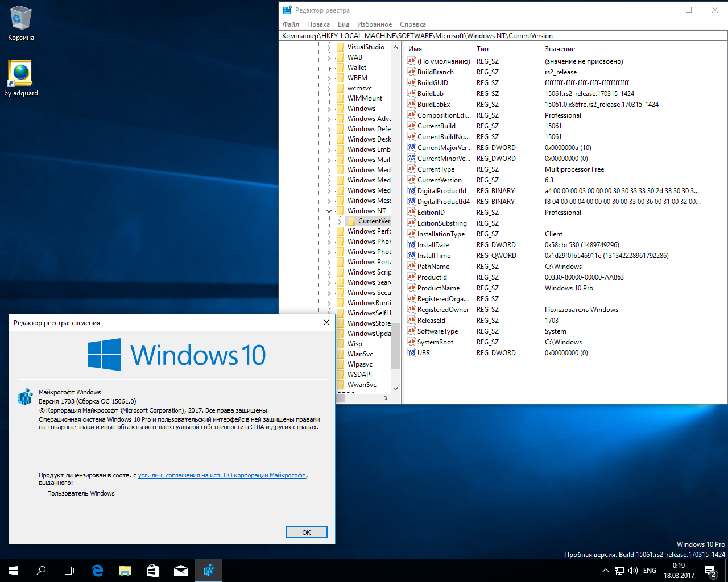Select the SystemRoot value name

point(436,342)
